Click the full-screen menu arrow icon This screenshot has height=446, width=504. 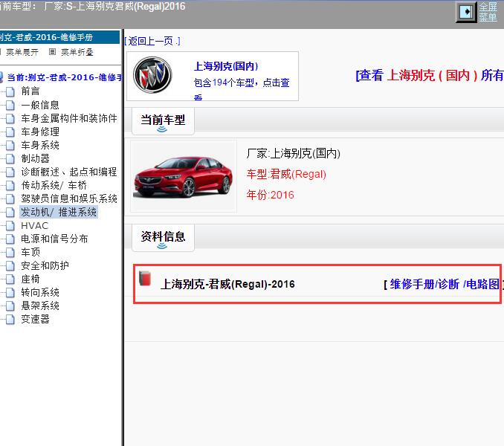click(x=466, y=12)
